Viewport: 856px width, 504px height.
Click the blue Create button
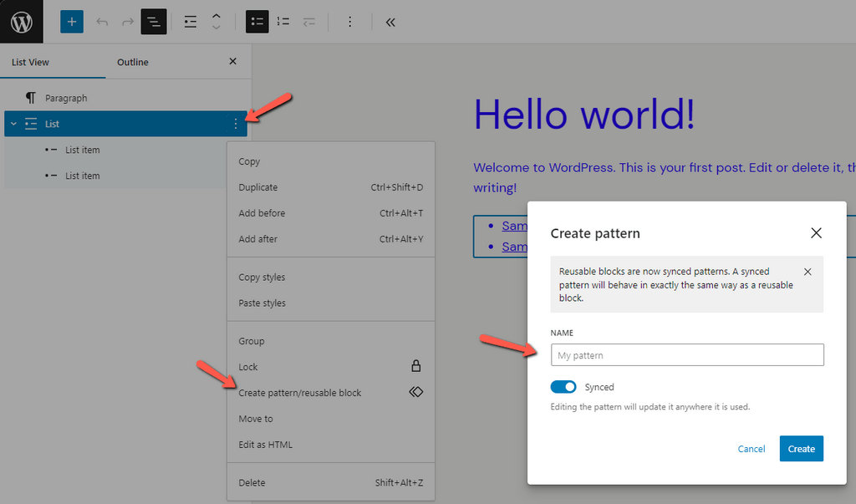(x=801, y=448)
